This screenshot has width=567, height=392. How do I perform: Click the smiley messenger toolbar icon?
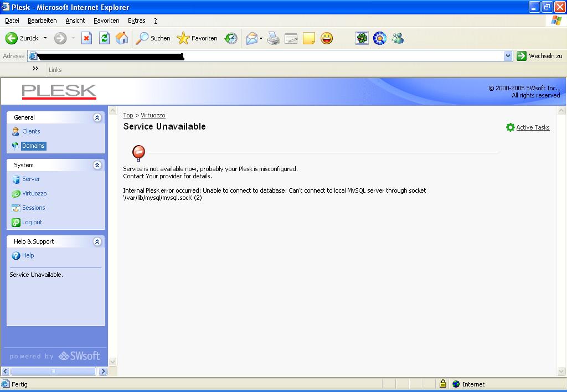pyautogui.click(x=327, y=38)
